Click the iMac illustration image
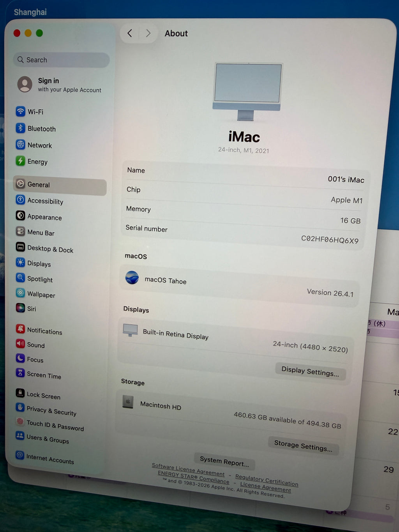 click(247, 91)
